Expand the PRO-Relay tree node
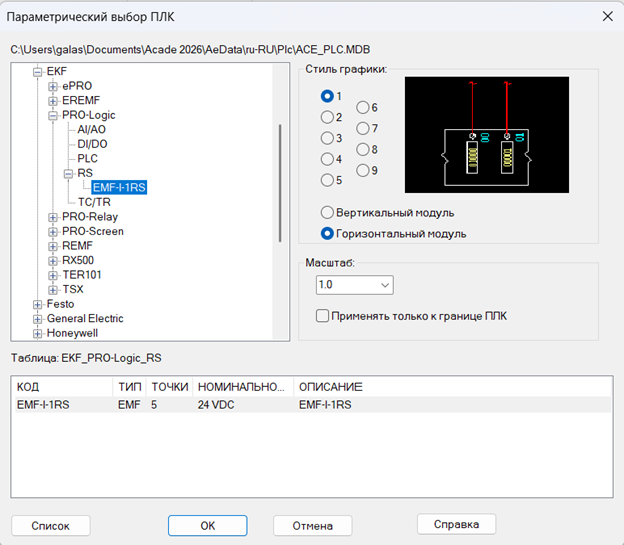This screenshot has height=545, width=624. pyautogui.click(x=53, y=217)
